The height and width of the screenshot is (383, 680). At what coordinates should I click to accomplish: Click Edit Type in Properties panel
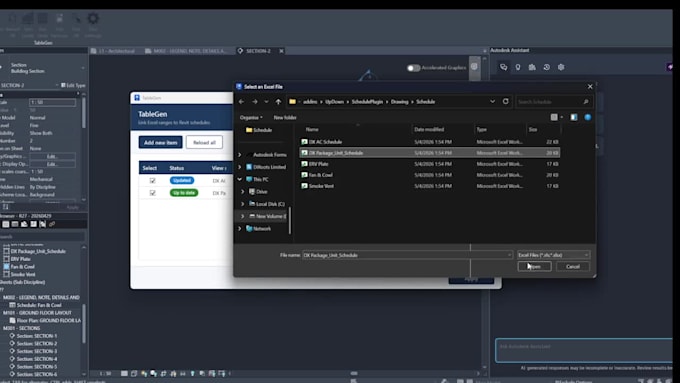[x=73, y=85]
